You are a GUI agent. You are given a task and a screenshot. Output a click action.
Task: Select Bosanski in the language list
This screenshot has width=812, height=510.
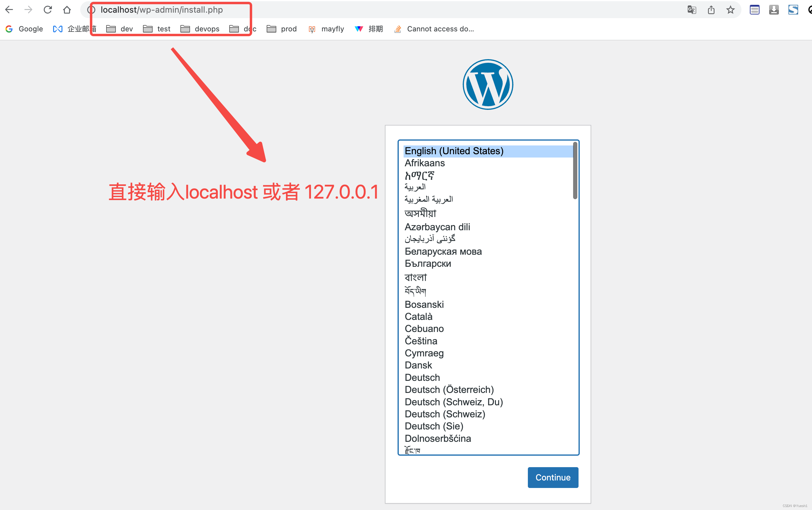coord(488,304)
